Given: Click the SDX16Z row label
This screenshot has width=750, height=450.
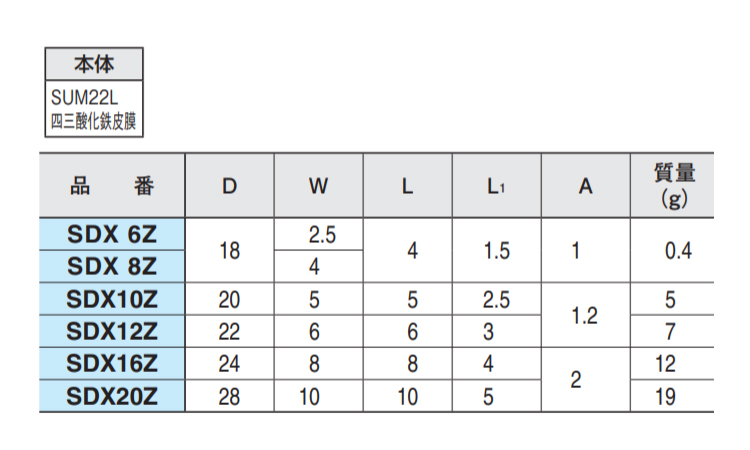Looking at the screenshot, I should coord(112,363).
